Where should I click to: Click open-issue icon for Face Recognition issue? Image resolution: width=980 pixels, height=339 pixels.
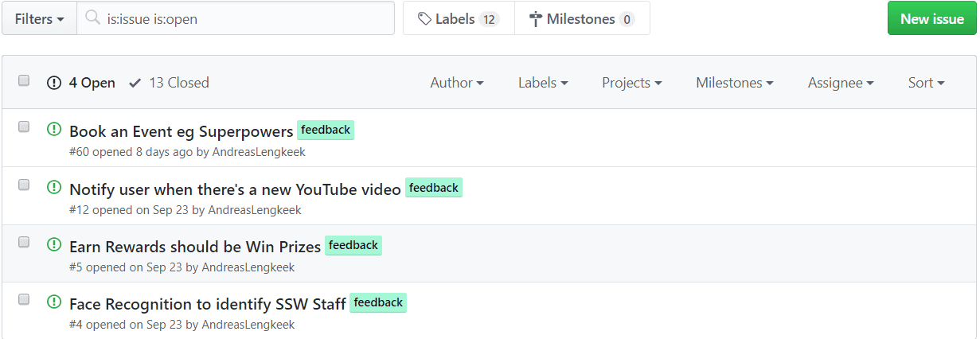[x=54, y=302]
